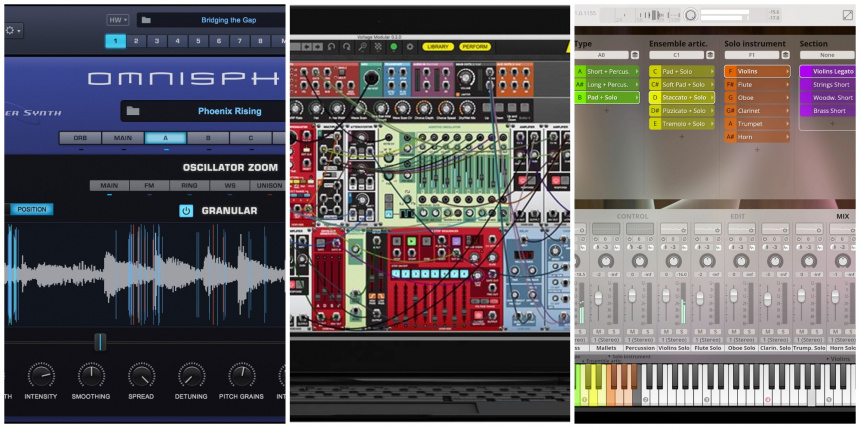The height and width of the screenshot is (428, 860).
Task: Click stack icon next to F1 field
Action: coord(785,55)
